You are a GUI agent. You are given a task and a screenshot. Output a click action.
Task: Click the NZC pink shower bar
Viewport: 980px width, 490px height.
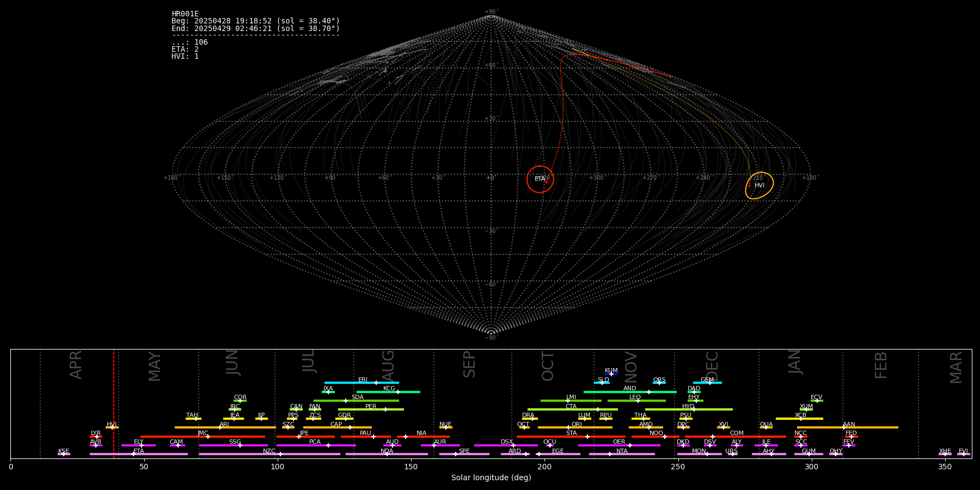coord(269,454)
